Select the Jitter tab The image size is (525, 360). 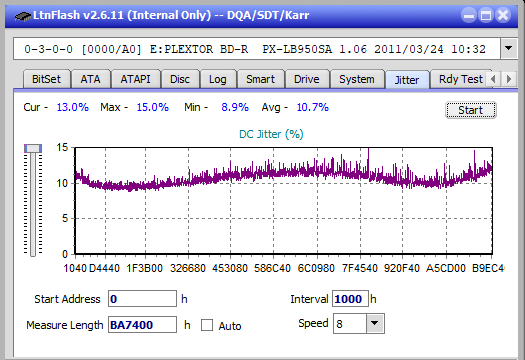click(407, 80)
